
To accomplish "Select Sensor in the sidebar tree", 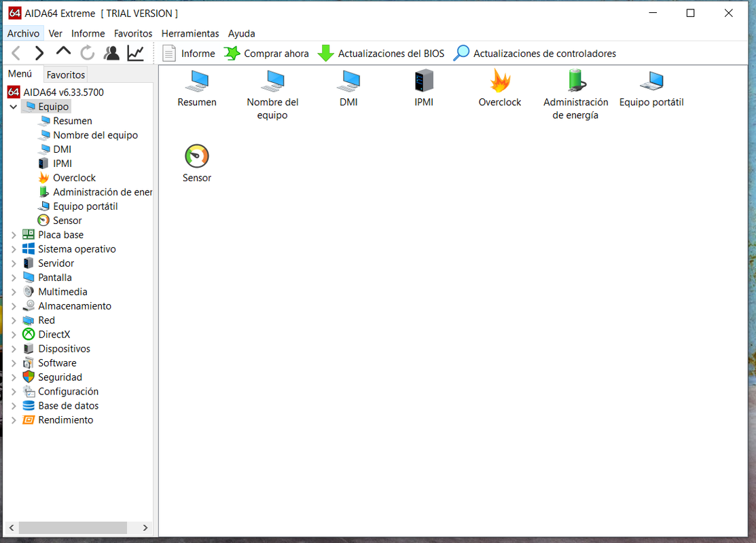I will 60,220.
